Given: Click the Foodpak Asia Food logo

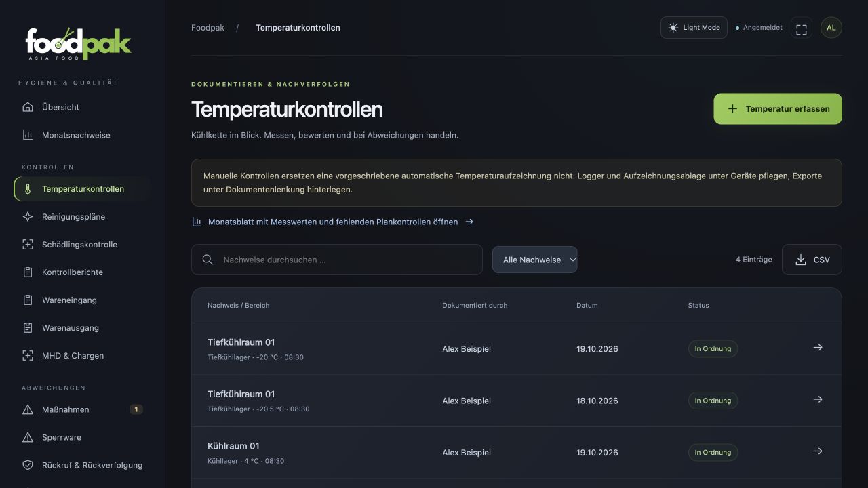Looking at the screenshot, I should click(78, 43).
